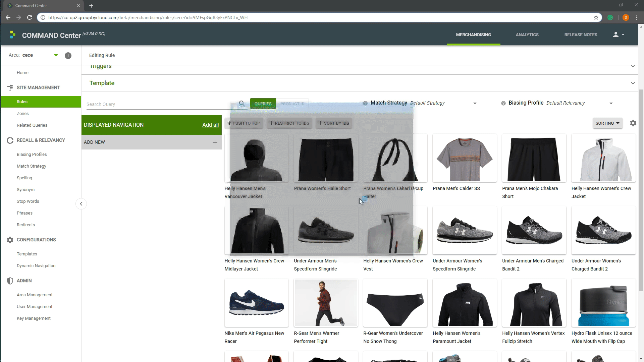
Task: Open Zones in the sidebar
Action: point(22,114)
